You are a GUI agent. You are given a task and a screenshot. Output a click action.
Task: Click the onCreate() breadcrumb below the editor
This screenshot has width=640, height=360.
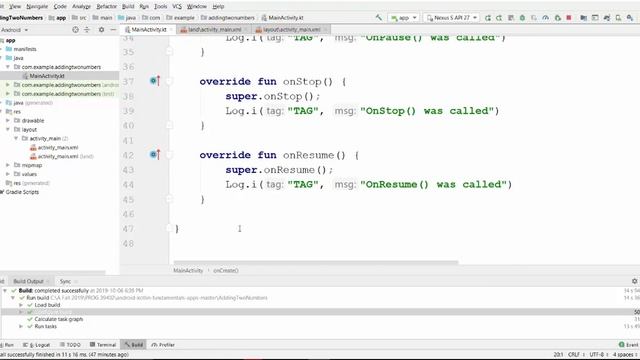tap(226, 270)
